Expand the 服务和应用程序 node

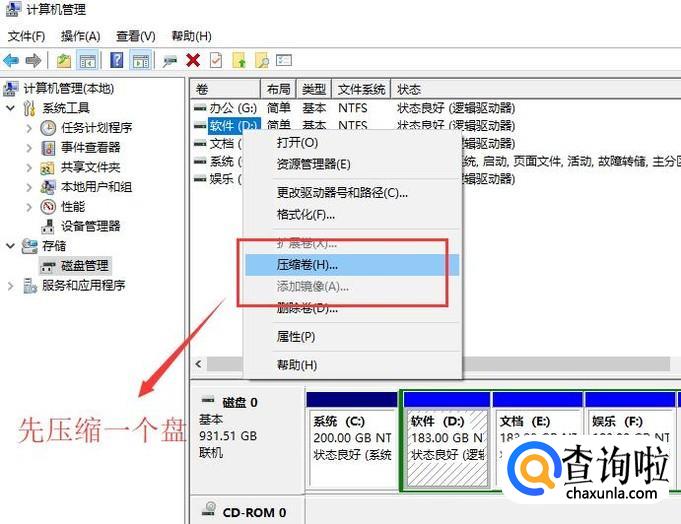click(10, 286)
